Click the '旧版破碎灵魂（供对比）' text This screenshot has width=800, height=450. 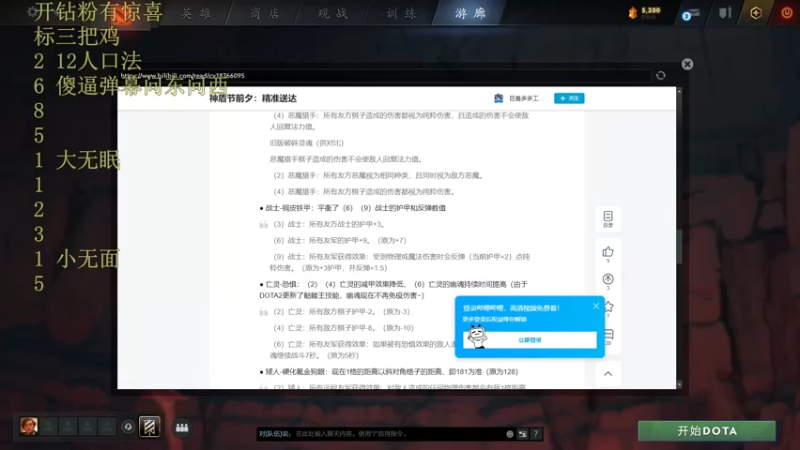pos(307,143)
